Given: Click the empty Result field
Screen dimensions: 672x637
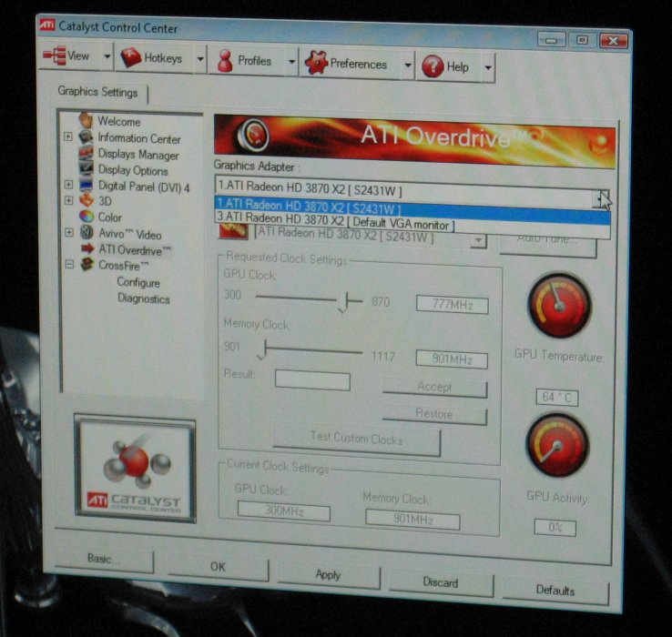Looking at the screenshot, I should (x=312, y=380).
